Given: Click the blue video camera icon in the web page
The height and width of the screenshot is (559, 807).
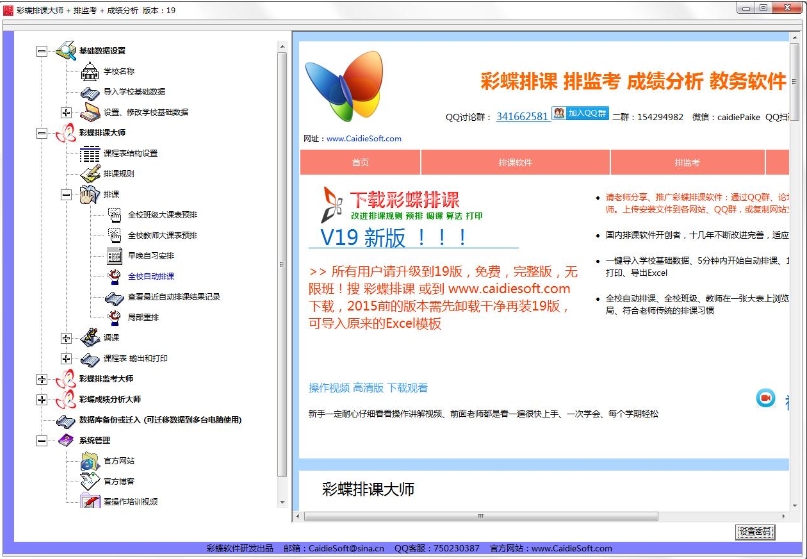Looking at the screenshot, I should (x=765, y=398).
